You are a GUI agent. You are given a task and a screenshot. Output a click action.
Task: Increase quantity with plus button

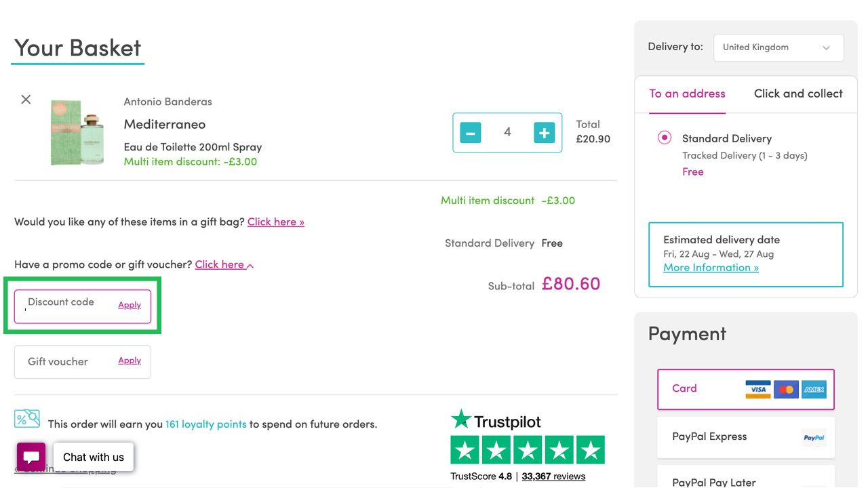[544, 133]
